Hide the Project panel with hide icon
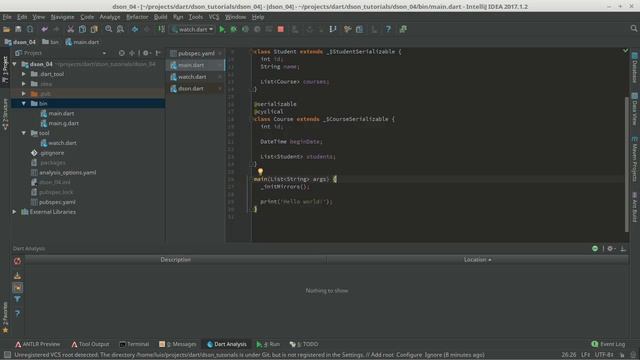Screen dimensions: 640x360 pyautogui.click(x=158, y=53)
